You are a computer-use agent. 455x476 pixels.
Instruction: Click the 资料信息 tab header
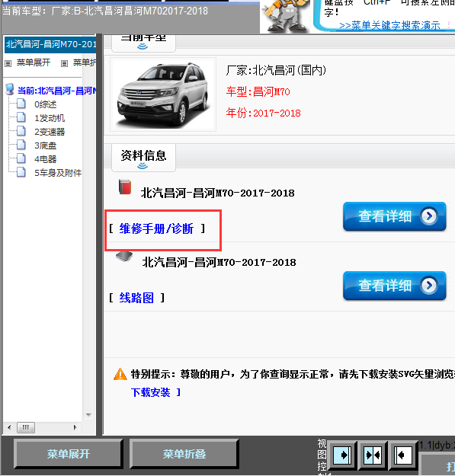coord(144,158)
